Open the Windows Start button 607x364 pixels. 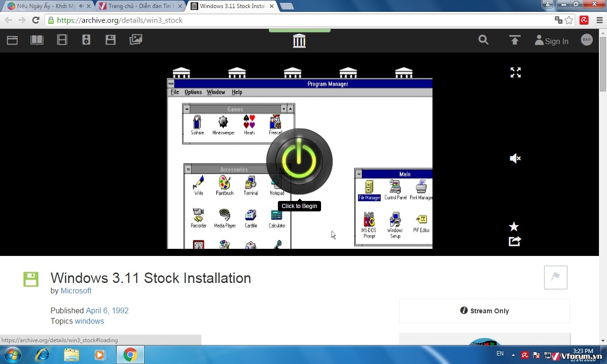tap(11, 355)
